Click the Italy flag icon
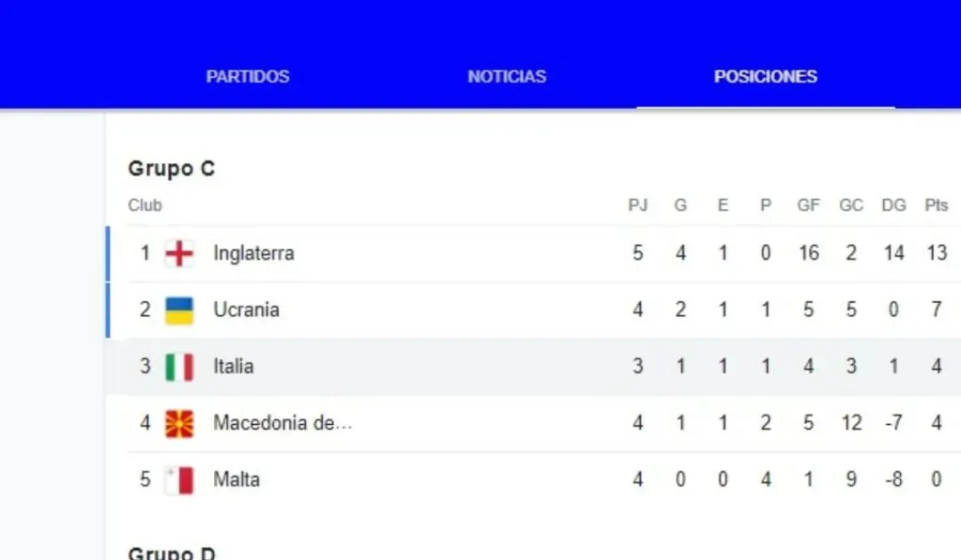 pyautogui.click(x=179, y=367)
